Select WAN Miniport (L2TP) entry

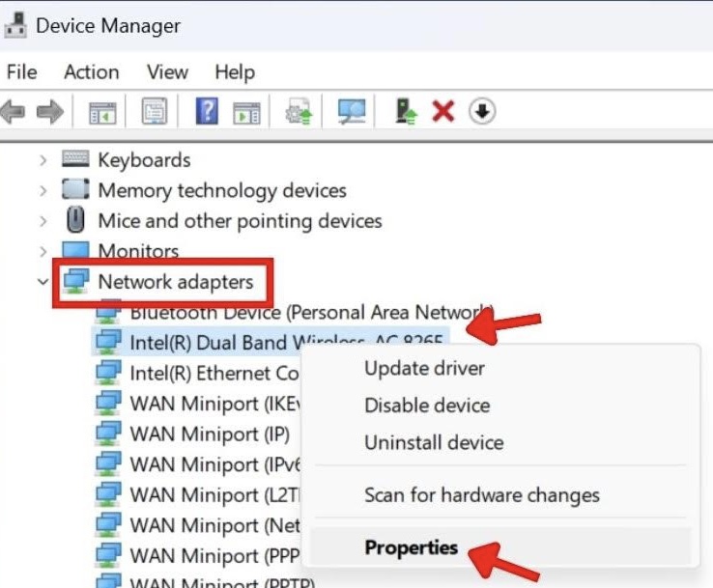215,495
